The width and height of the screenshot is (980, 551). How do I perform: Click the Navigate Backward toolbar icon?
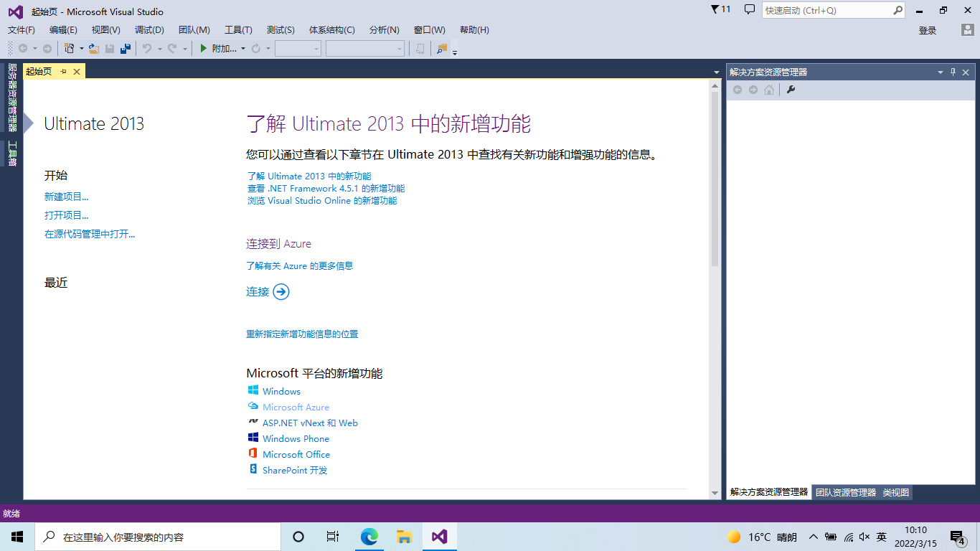pos(23,48)
